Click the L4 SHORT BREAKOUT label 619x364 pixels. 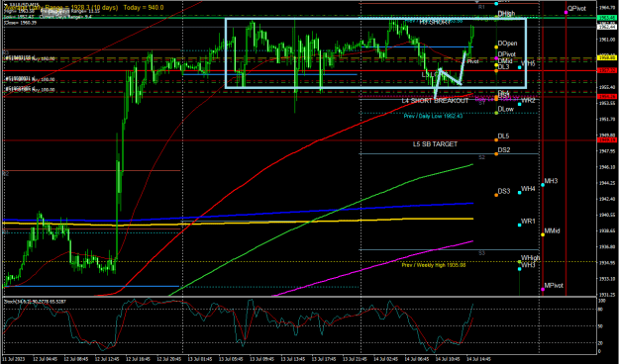click(435, 101)
